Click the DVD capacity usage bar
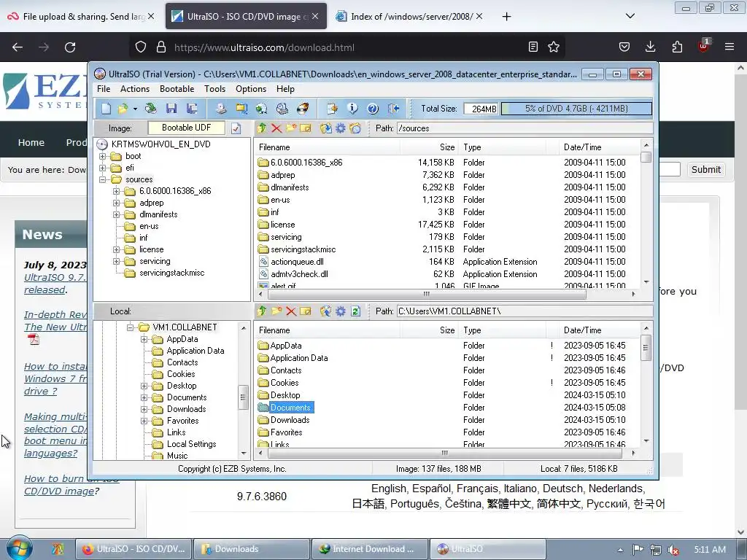This screenshot has width=747, height=560. 576,109
